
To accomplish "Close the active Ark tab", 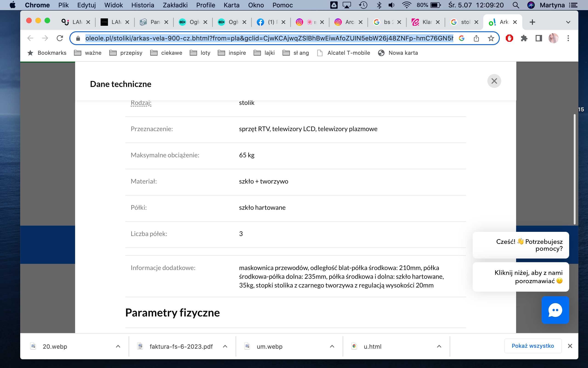I will [515, 22].
